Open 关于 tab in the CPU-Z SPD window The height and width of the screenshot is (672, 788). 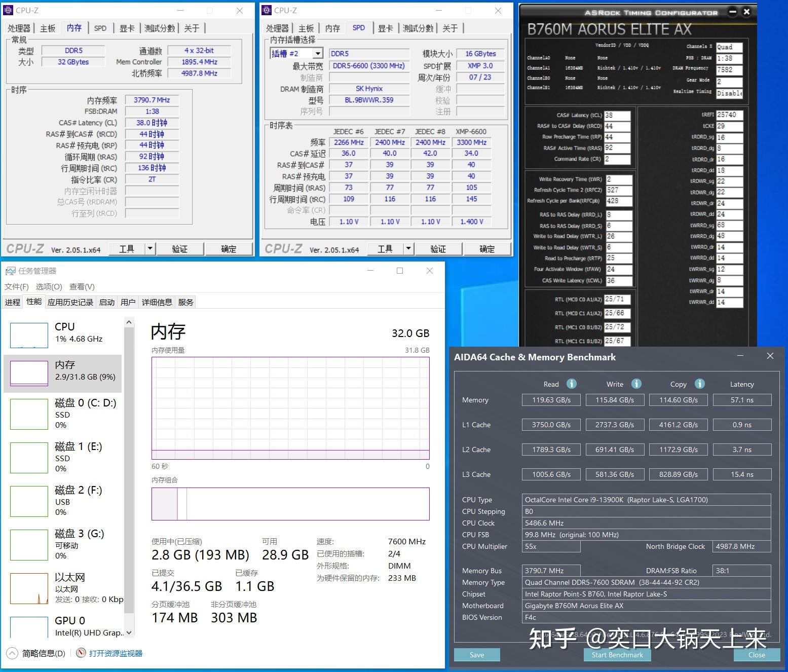(450, 28)
